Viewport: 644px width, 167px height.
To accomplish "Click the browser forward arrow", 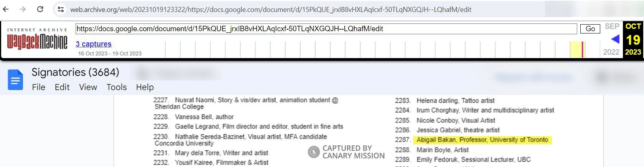I will coord(23,9).
